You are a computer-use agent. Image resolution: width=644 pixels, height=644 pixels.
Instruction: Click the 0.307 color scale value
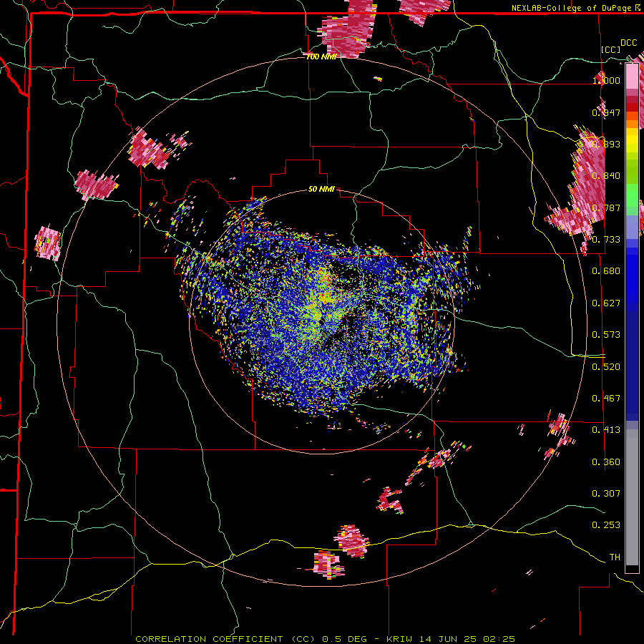(606, 494)
